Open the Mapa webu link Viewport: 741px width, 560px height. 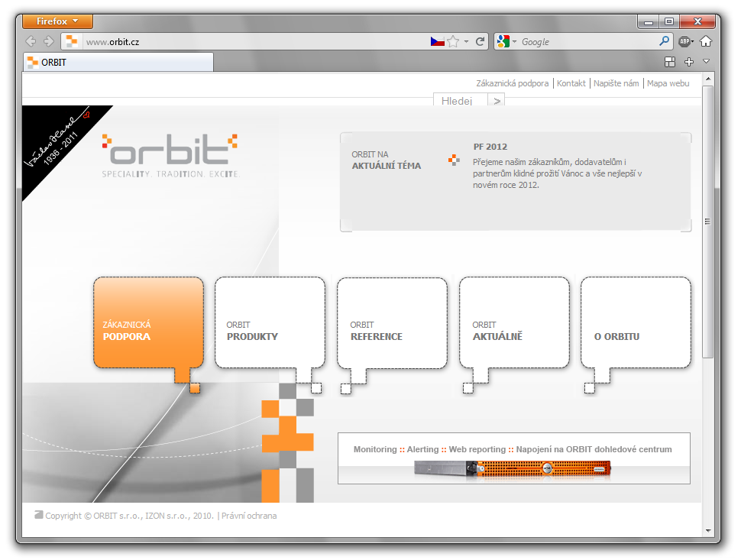point(668,83)
